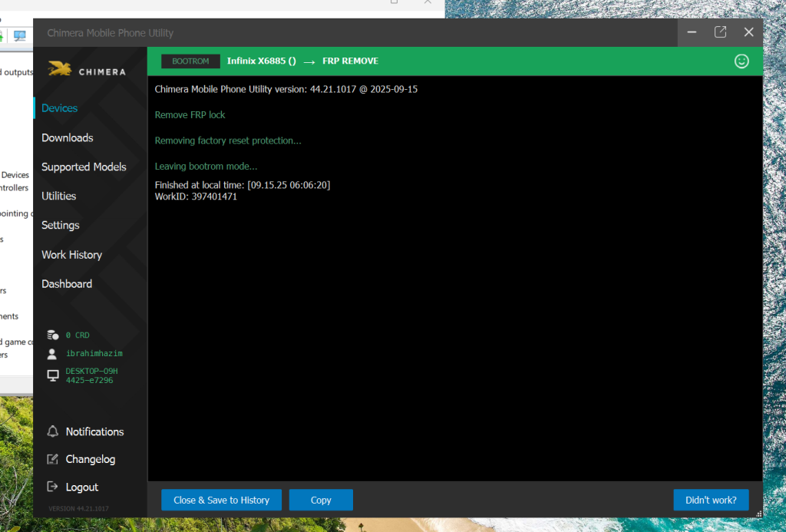The image size is (786, 532).
Task: Click the Remove FRP lock log line
Action: (x=190, y=115)
